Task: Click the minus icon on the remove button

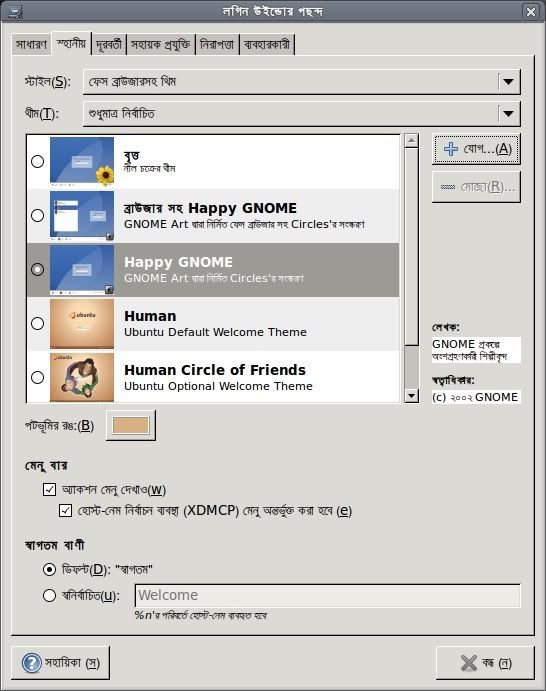Action: coord(448,187)
